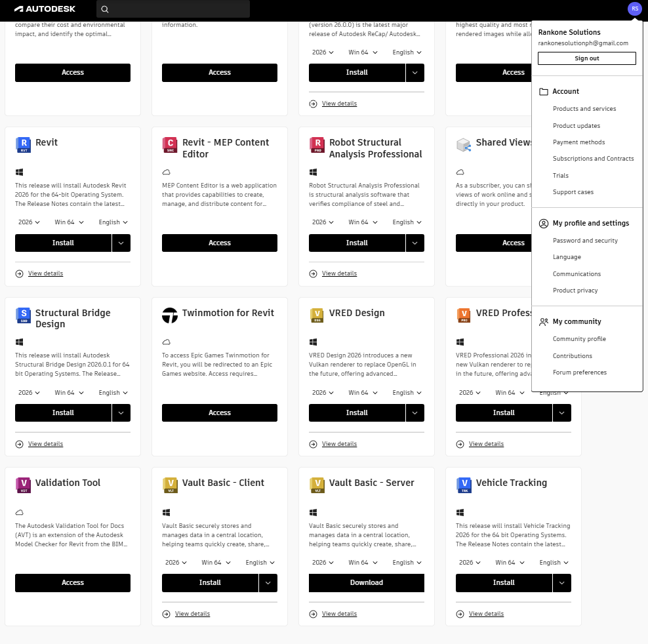Open Support cases menu item
The image size is (648, 644).
point(573,192)
